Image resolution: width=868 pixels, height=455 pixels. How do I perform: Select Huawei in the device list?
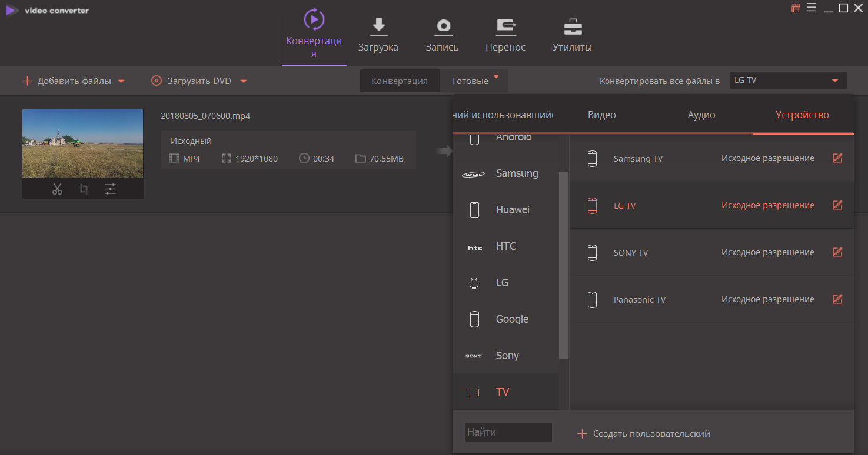[512, 210]
